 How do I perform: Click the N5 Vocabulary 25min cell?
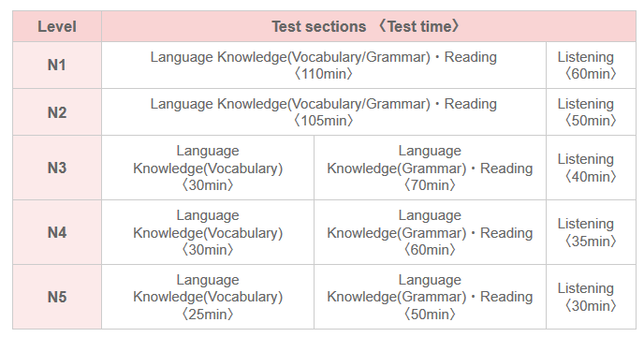208,297
